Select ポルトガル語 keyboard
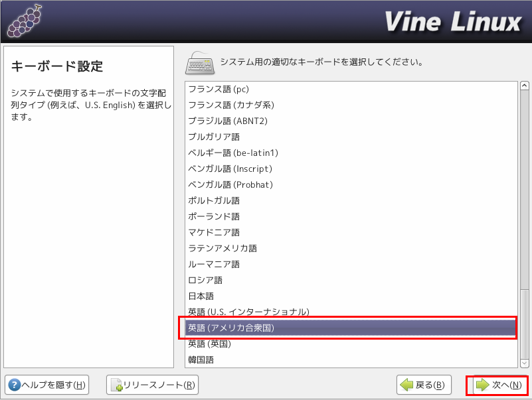Image resolution: width=532 pixels, height=400 pixels. pos(351,201)
